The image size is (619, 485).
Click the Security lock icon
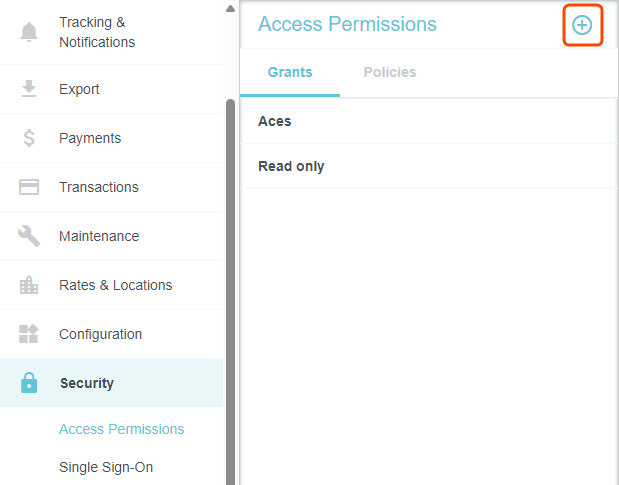[x=29, y=383]
